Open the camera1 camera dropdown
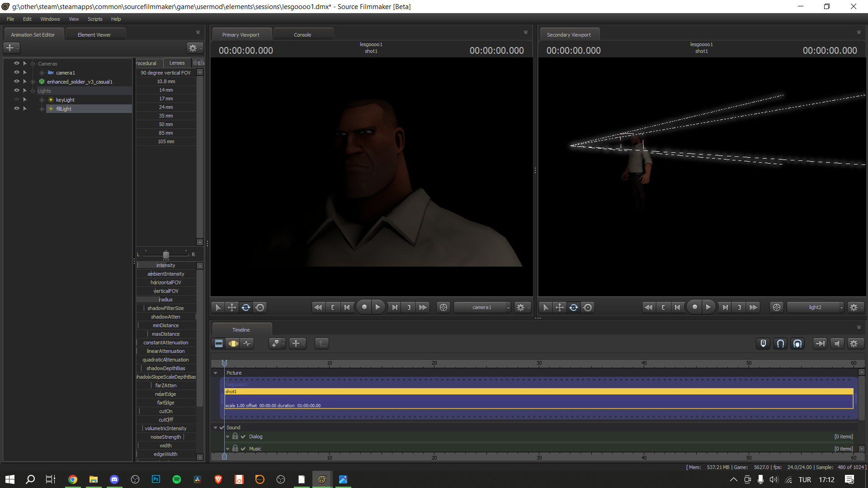The image size is (868, 488). 482,307
